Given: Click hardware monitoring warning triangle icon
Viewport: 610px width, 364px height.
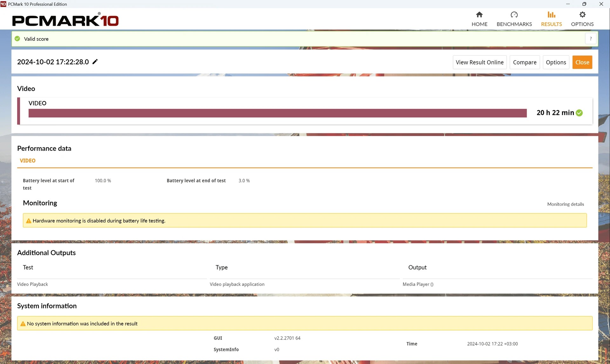Looking at the screenshot, I should coord(28,221).
